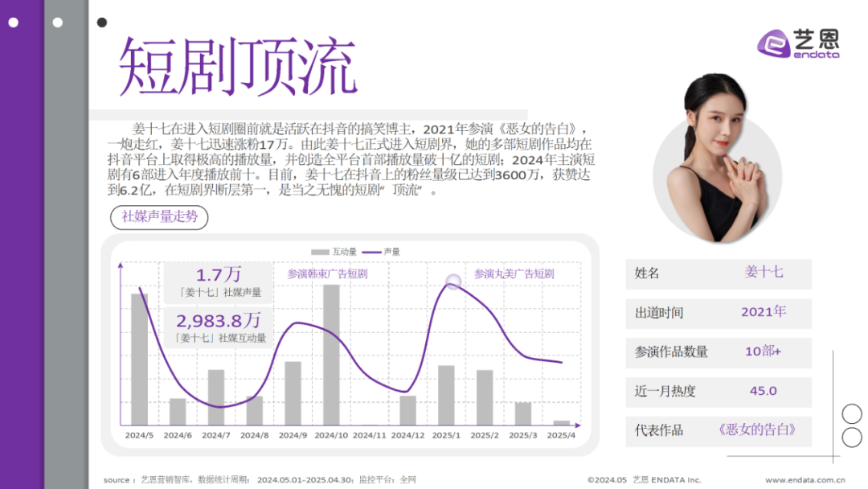Click the grey bar above 2024/12
This screenshot has height=489, width=868.
point(408,410)
